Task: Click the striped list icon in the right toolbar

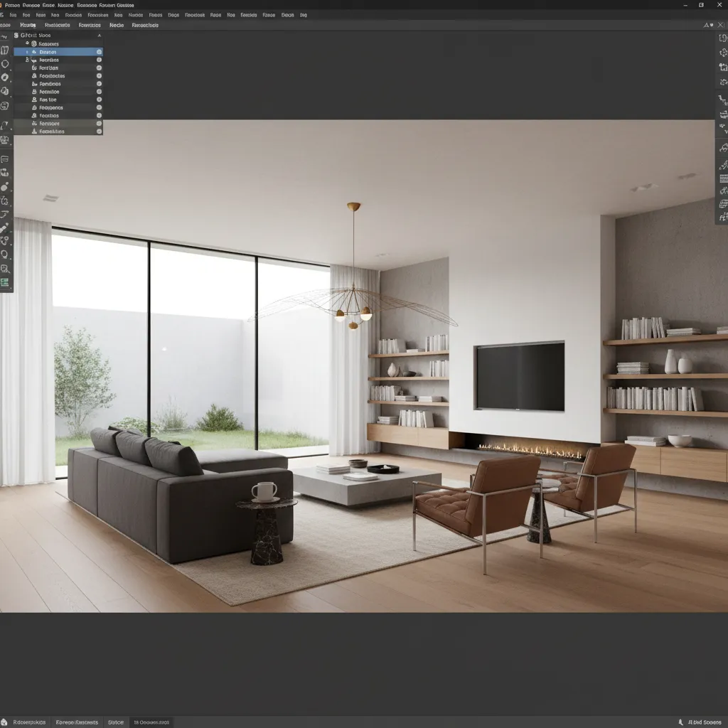Action: click(x=723, y=178)
